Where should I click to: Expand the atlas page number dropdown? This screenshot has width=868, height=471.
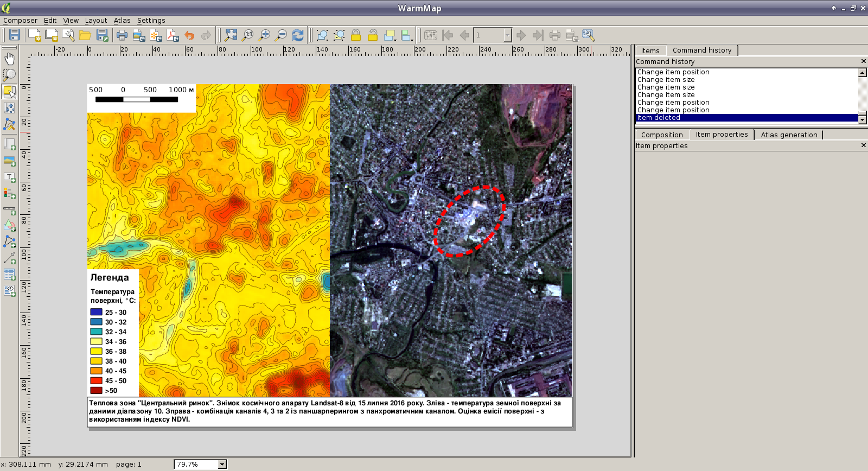pos(507,35)
